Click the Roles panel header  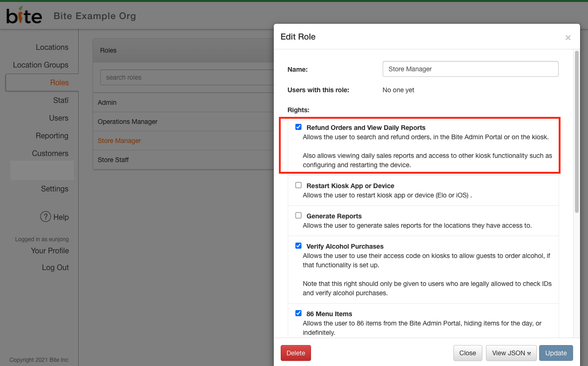click(x=183, y=50)
